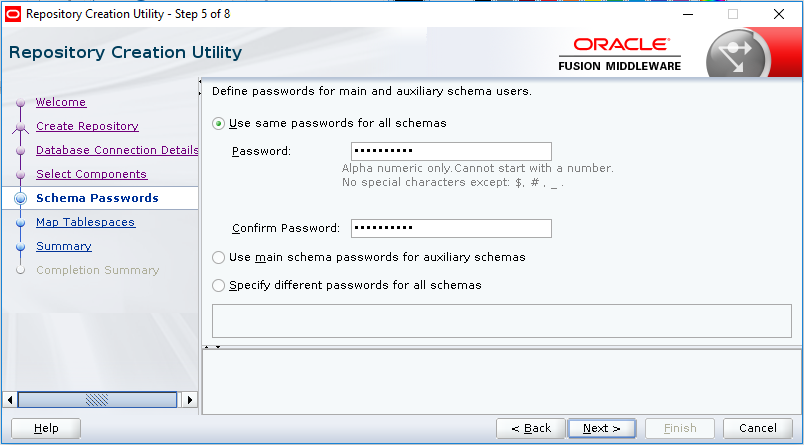Open the Create Repository step

pyautogui.click(x=87, y=126)
